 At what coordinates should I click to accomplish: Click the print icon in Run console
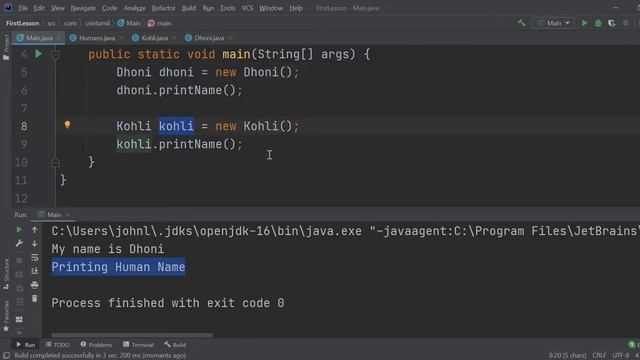[35, 285]
